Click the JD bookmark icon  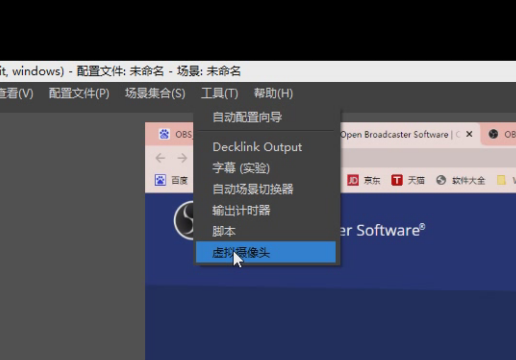pyautogui.click(x=353, y=180)
